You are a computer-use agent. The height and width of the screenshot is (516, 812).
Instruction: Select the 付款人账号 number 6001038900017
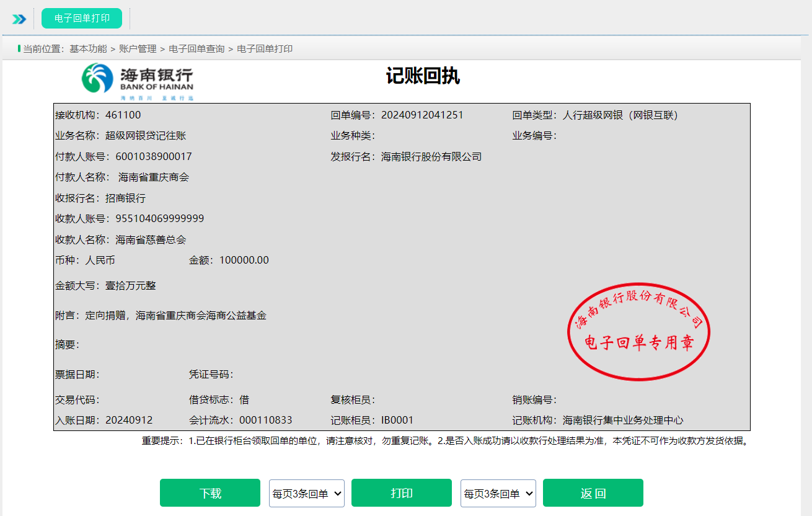tap(154, 157)
